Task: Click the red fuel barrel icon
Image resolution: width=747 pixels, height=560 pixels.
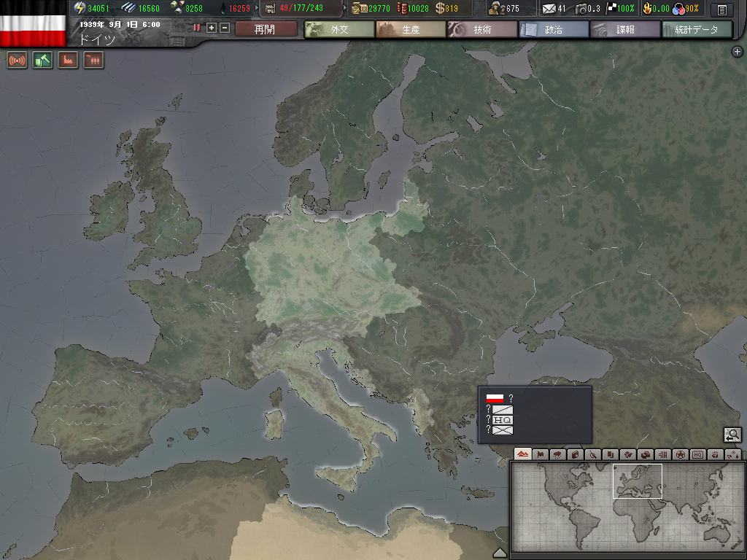Action: pyautogui.click(x=402, y=8)
